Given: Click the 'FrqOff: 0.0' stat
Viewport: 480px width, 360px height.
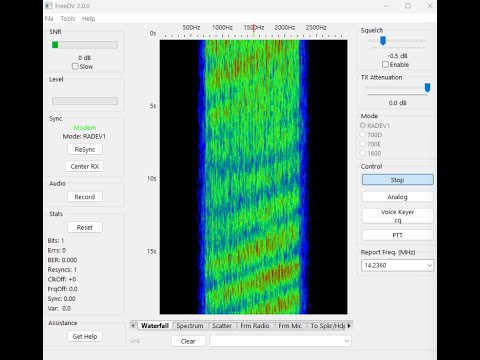Looking at the screenshot, I should coord(62,289).
